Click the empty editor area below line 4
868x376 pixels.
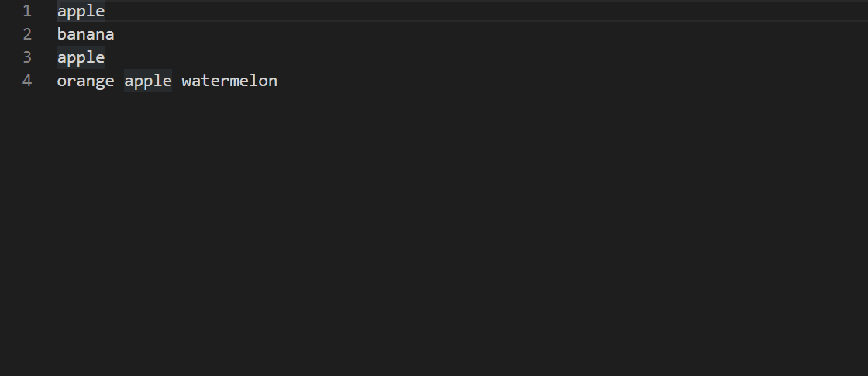pyautogui.click(x=434, y=233)
